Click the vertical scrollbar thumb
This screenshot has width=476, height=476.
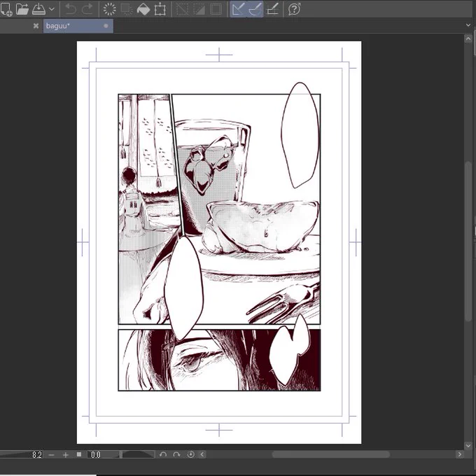pyautogui.click(x=468, y=241)
